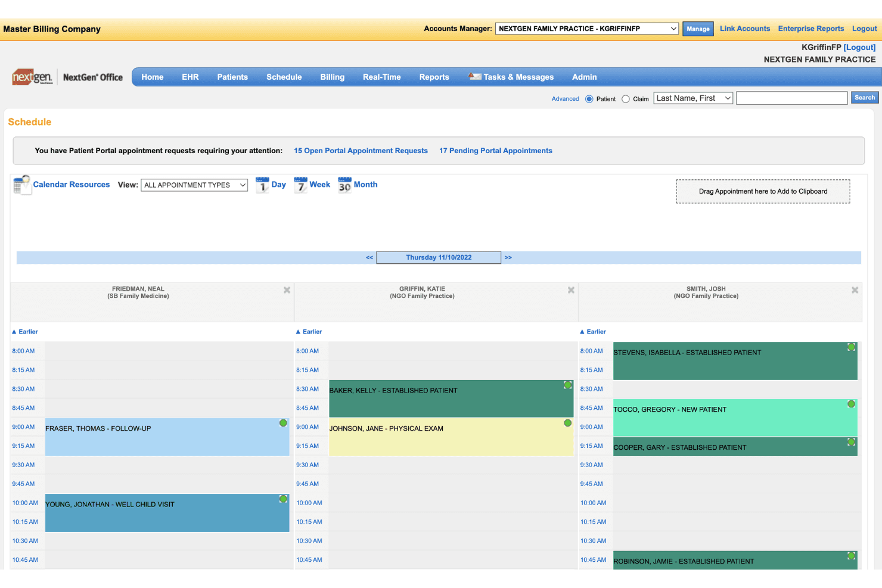
Task: Open the Real-Time menu
Action: tap(382, 77)
